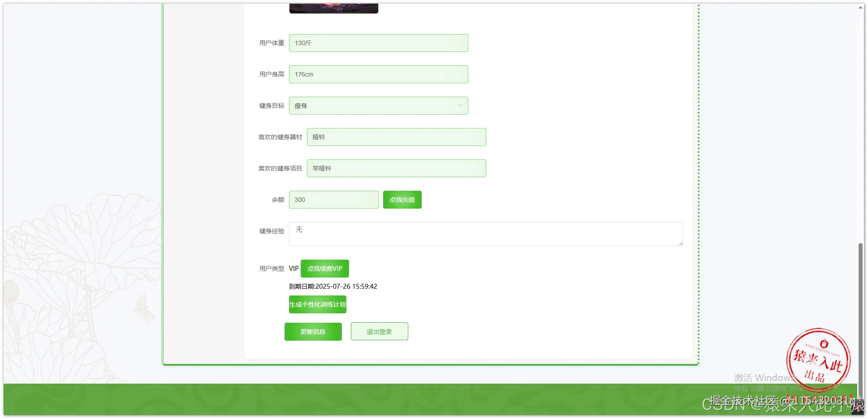Click the 退出登录 button
Viewport: 868px width, 419px height.
[x=379, y=332]
